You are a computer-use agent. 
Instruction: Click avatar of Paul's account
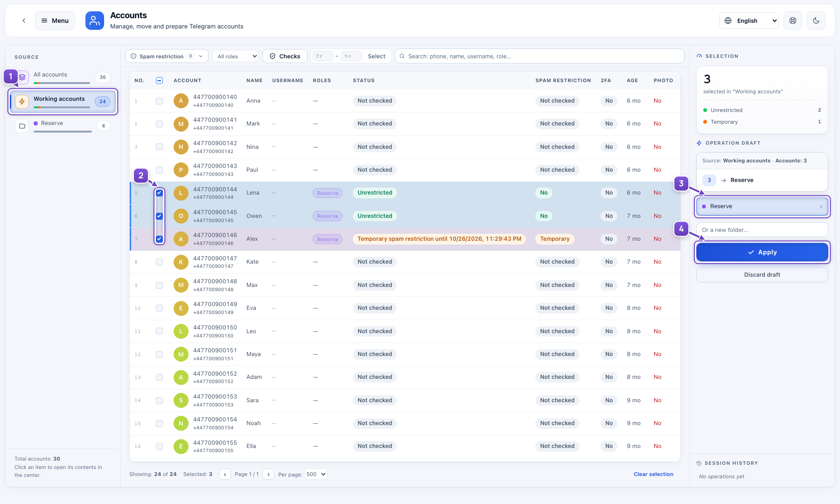tap(181, 170)
